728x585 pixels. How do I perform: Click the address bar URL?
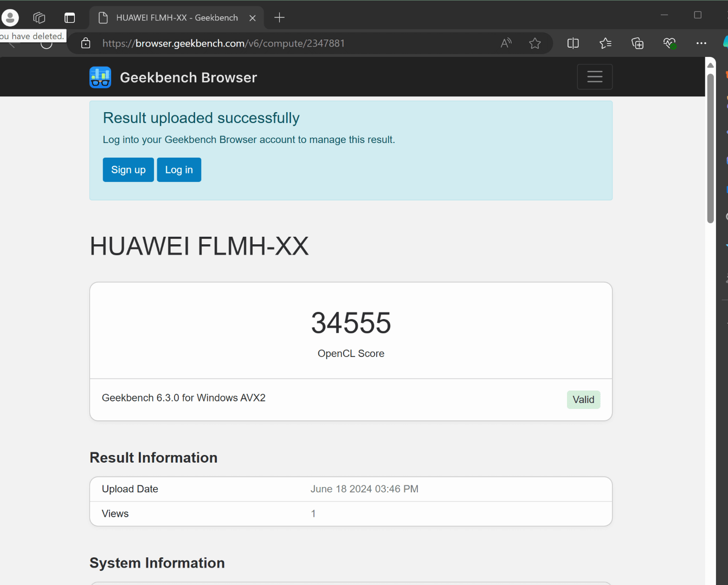point(223,43)
